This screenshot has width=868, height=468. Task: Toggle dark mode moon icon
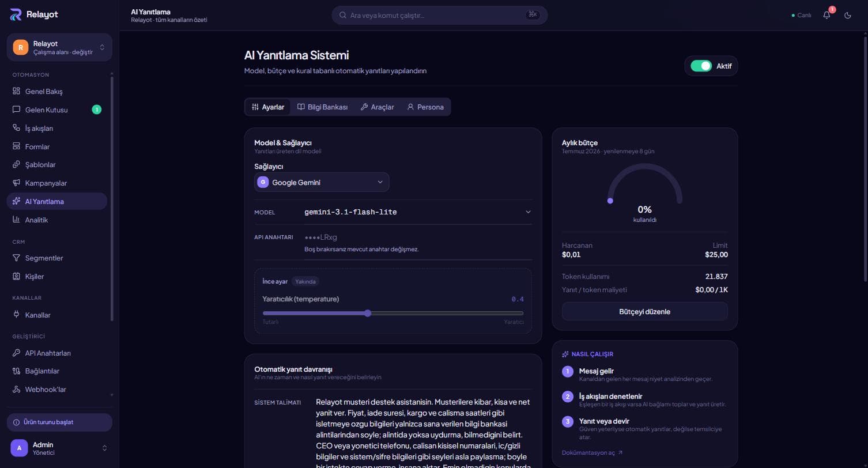point(848,15)
